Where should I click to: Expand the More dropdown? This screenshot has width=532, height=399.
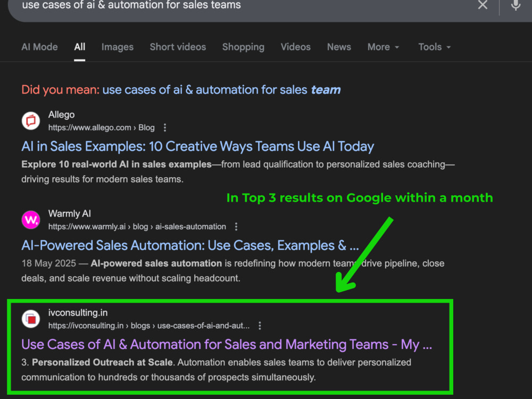[383, 47]
